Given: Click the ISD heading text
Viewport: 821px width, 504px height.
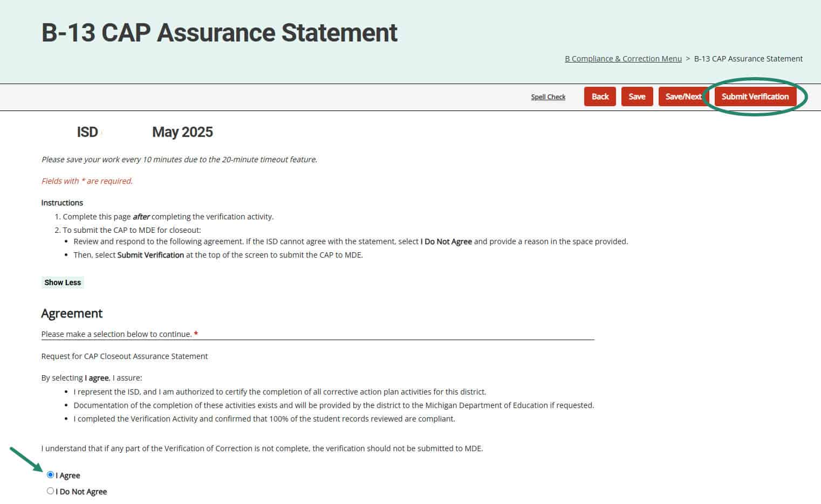Looking at the screenshot, I should point(87,132).
